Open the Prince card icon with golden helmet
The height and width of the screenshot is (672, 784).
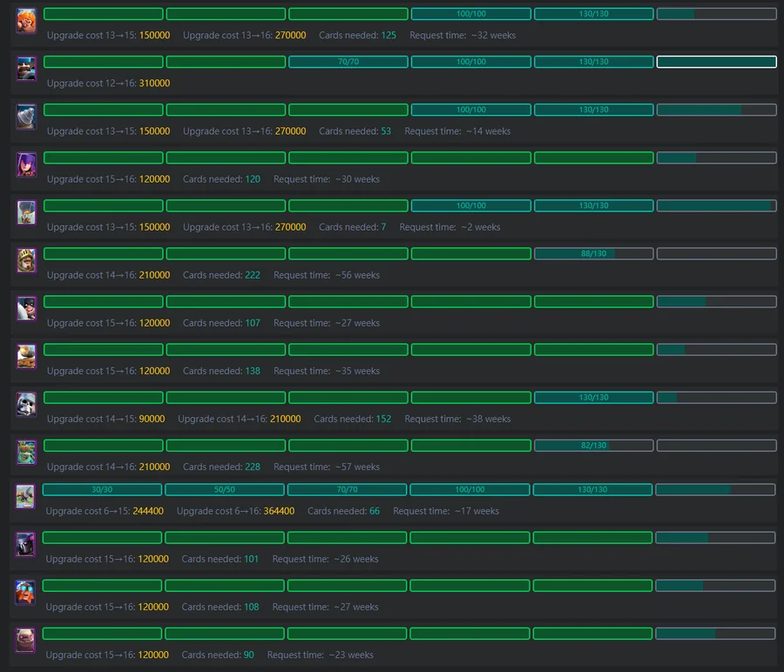pyautogui.click(x=26, y=260)
